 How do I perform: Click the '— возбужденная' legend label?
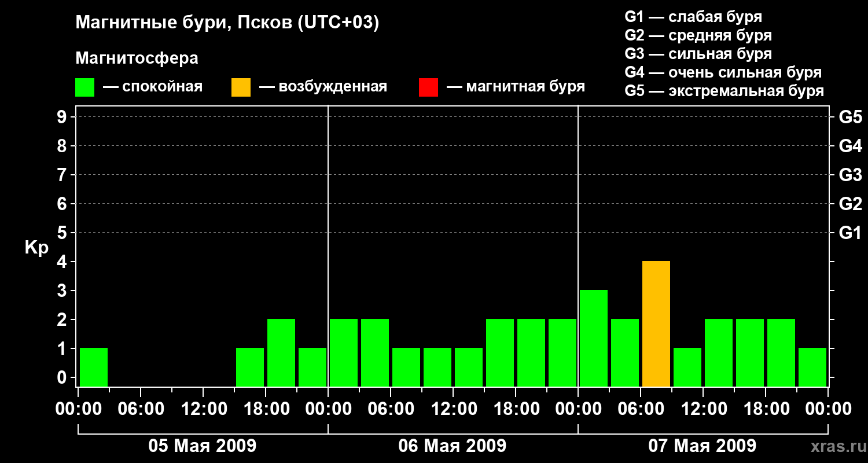(323, 87)
